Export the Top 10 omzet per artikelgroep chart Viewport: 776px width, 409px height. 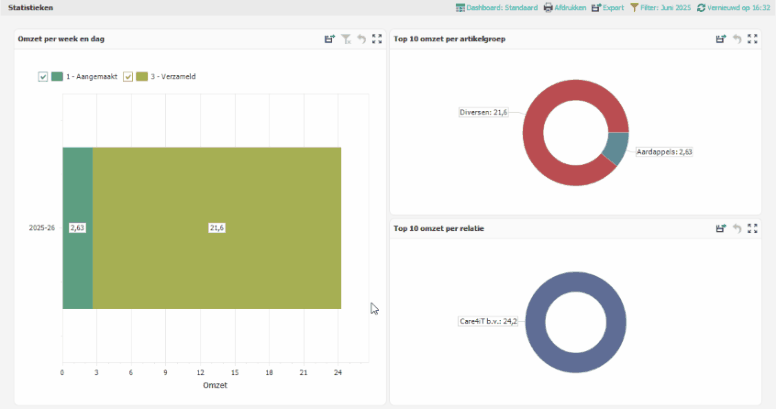pos(720,39)
